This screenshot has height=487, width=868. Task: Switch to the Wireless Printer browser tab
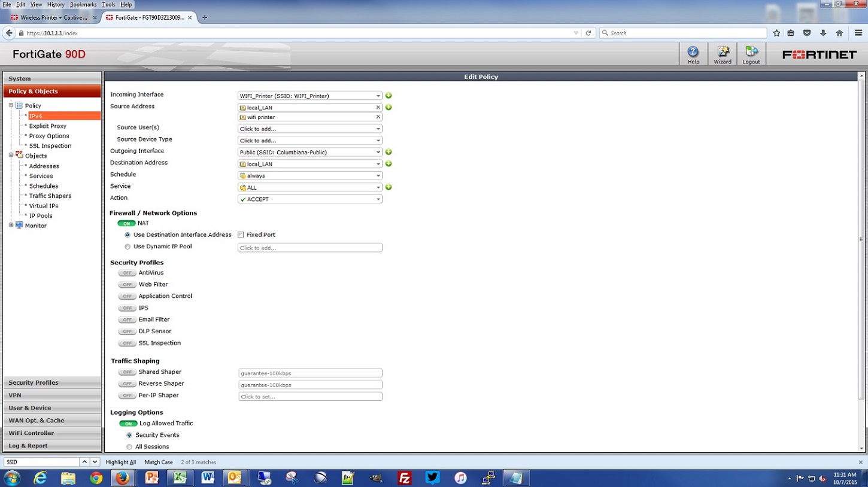(x=54, y=17)
